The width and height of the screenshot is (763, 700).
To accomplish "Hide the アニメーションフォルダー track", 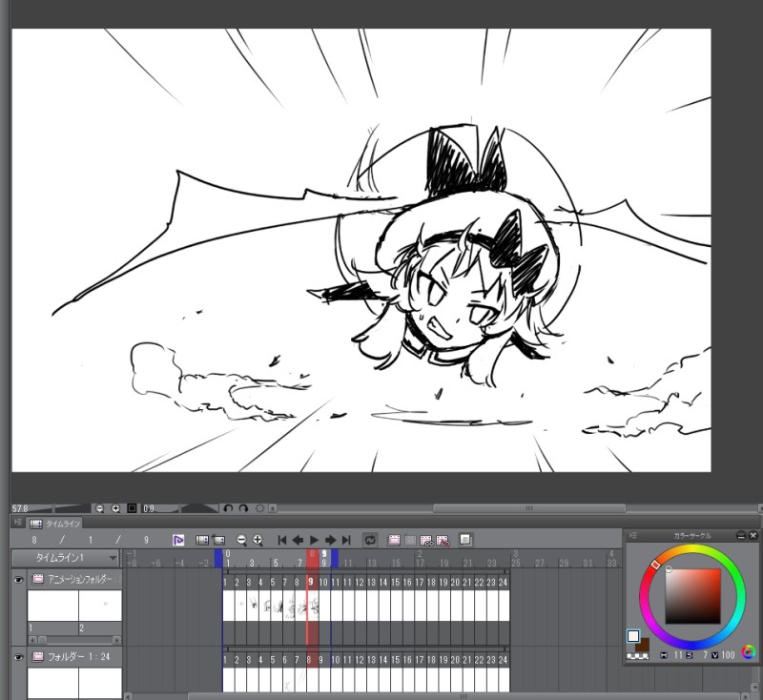I will [18, 580].
